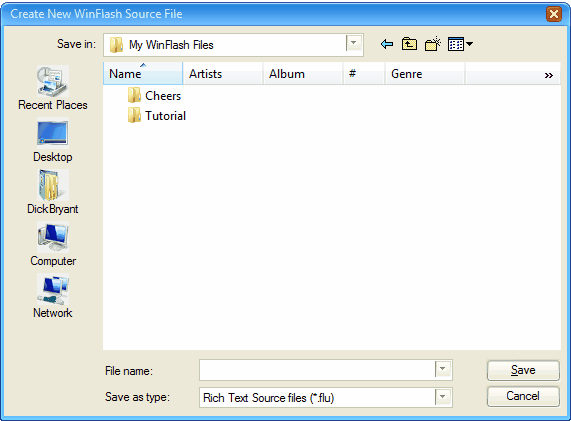The height and width of the screenshot is (421, 571).
Task: Click the folder icon in Save in box
Action: pos(116,45)
